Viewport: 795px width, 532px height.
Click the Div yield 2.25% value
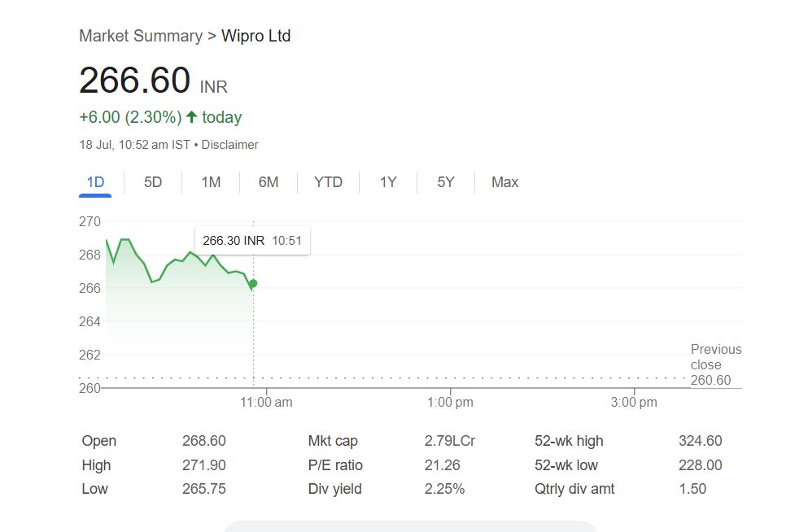[x=444, y=489]
